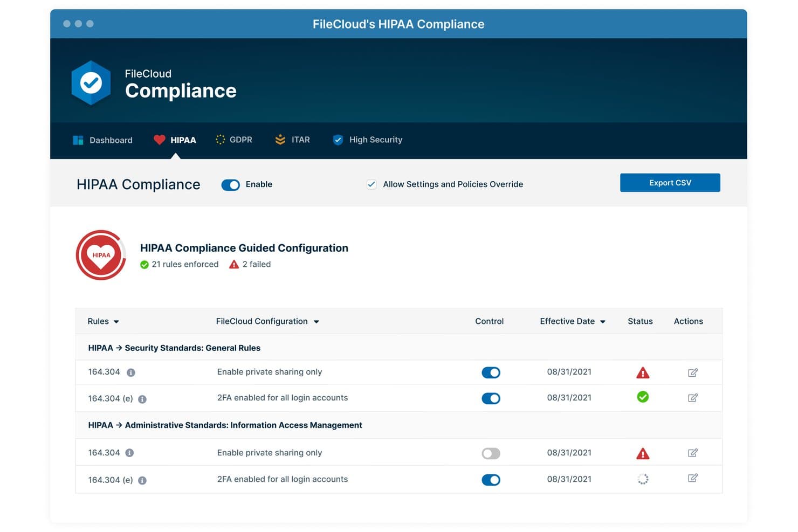
Task: Edit 164.304 (e) rule under Information Access Management
Action: 693,478
